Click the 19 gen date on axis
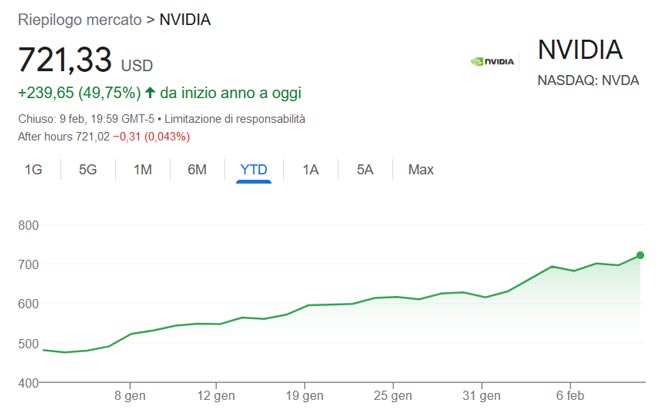Screen dimensions: 660x408 point(305,395)
